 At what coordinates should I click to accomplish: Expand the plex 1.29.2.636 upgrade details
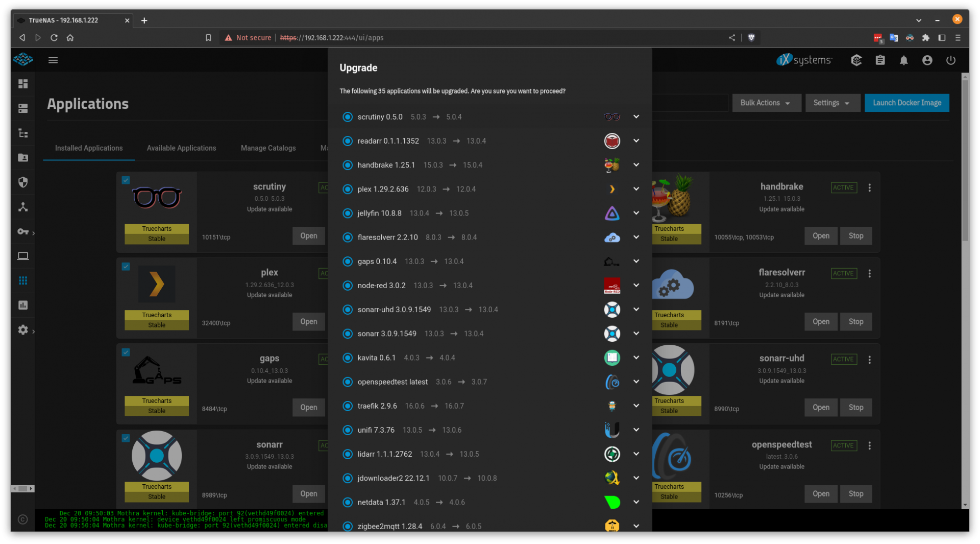tap(636, 189)
